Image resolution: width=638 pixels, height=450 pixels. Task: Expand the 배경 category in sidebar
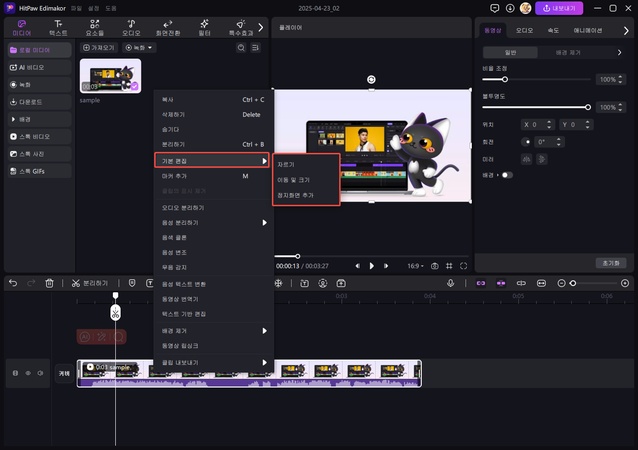(39, 120)
